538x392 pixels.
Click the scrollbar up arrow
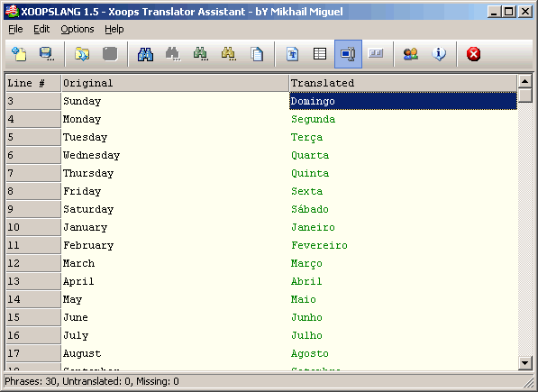tap(525, 81)
